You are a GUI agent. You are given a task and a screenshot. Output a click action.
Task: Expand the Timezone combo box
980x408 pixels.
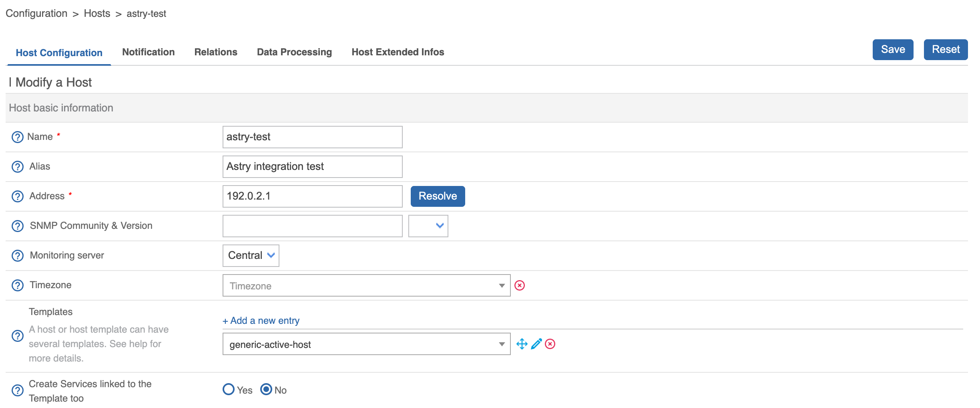point(367,285)
